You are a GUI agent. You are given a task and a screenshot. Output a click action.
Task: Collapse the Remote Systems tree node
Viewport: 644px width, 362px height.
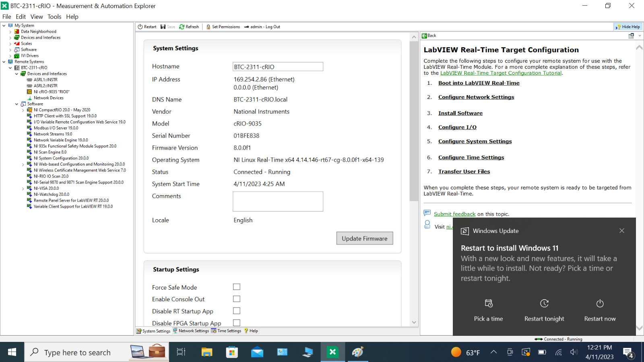point(4,62)
